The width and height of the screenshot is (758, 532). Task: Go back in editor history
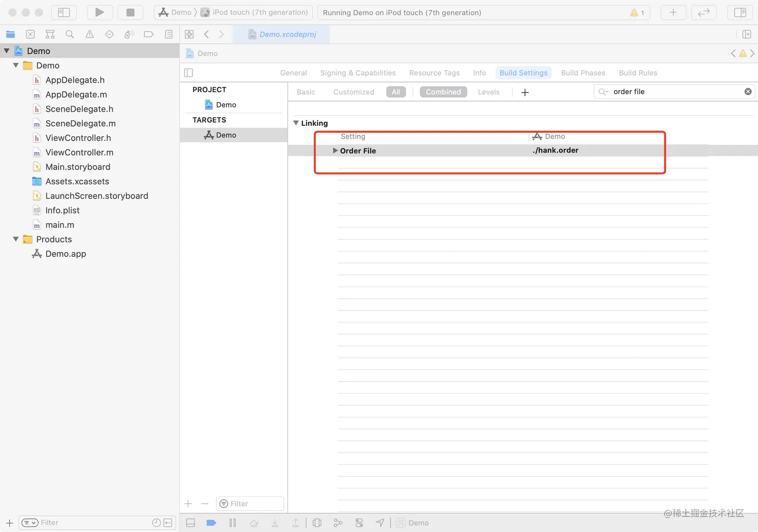click(x=207, y=34)
